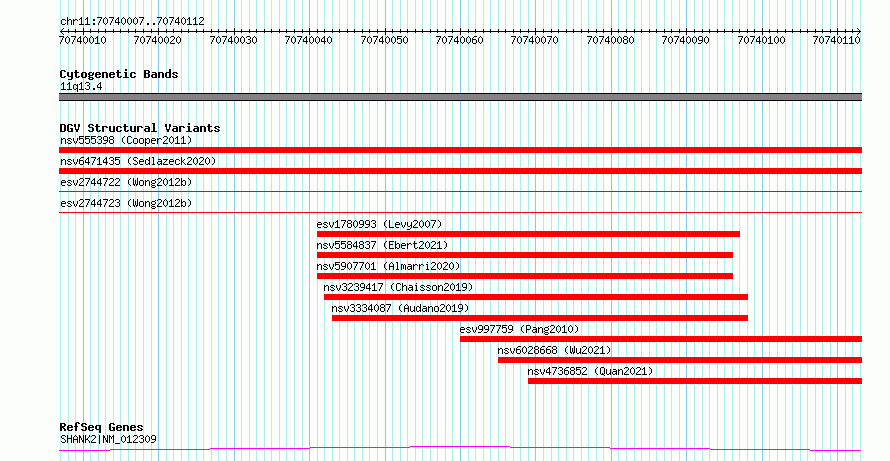Click the esv1780993 (Levy2007) variant bar

click(528, 234)
